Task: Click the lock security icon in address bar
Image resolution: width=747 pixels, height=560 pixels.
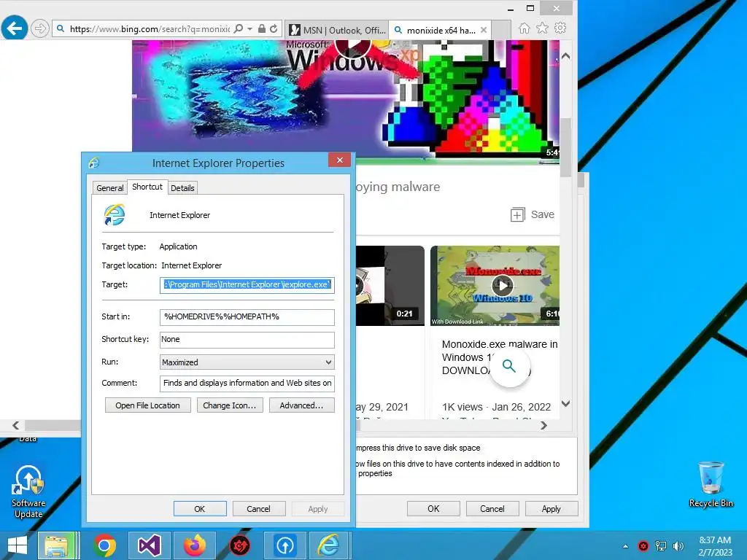Action: point(262,28)
